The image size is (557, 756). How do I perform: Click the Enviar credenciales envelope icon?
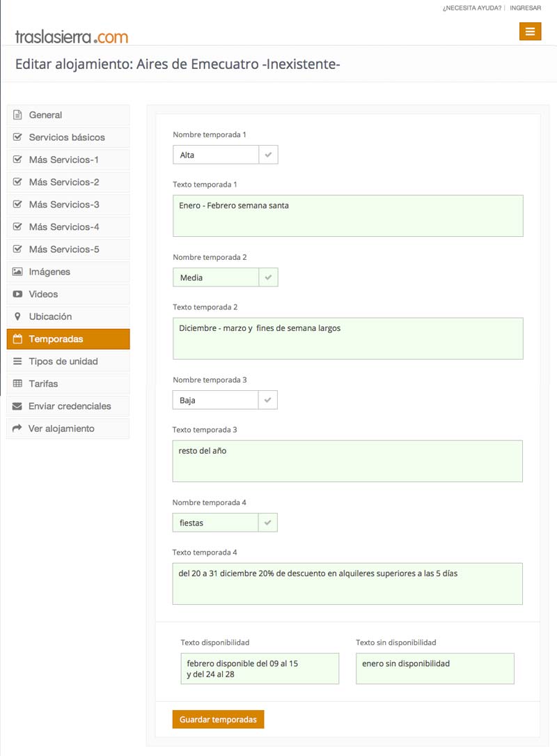click(x=17, y=406)
